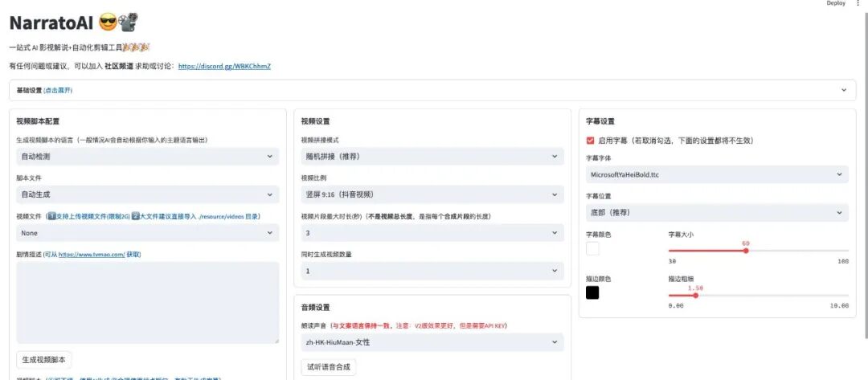Click the 字幕大小 slider handle
The width and height of the screenshot is (868, 380).
point(746,251)
